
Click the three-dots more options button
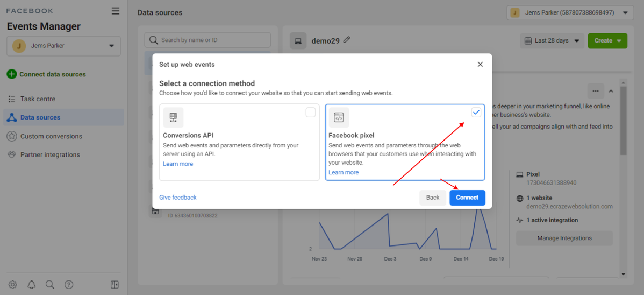click(x=596, y=91)
